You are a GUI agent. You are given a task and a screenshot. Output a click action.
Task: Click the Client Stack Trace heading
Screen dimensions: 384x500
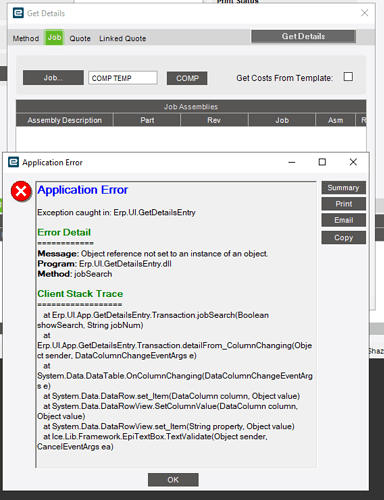pyautogui.click(x=80, y=294)
